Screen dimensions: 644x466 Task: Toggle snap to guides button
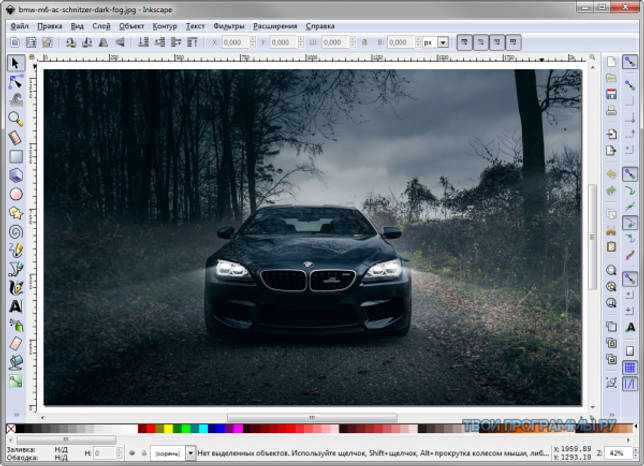[630, 384]
